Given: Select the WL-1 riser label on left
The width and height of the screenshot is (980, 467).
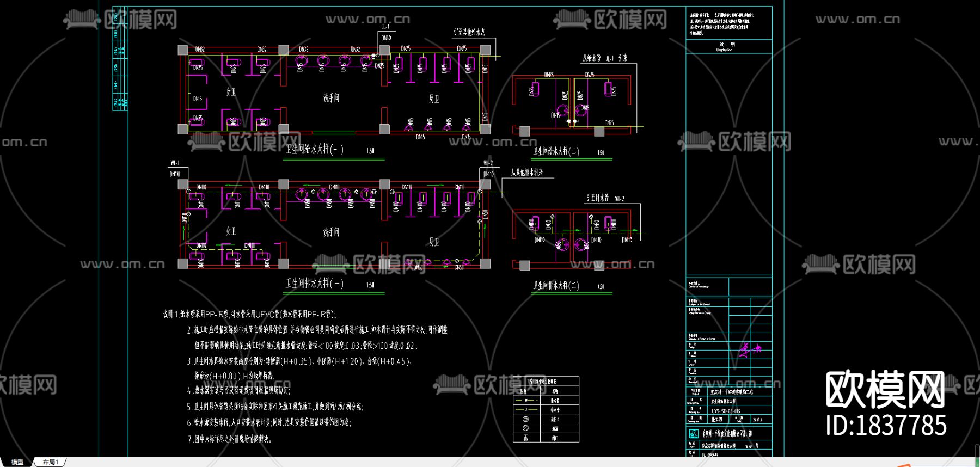Looking at the screenshot, I should (175, 163).
